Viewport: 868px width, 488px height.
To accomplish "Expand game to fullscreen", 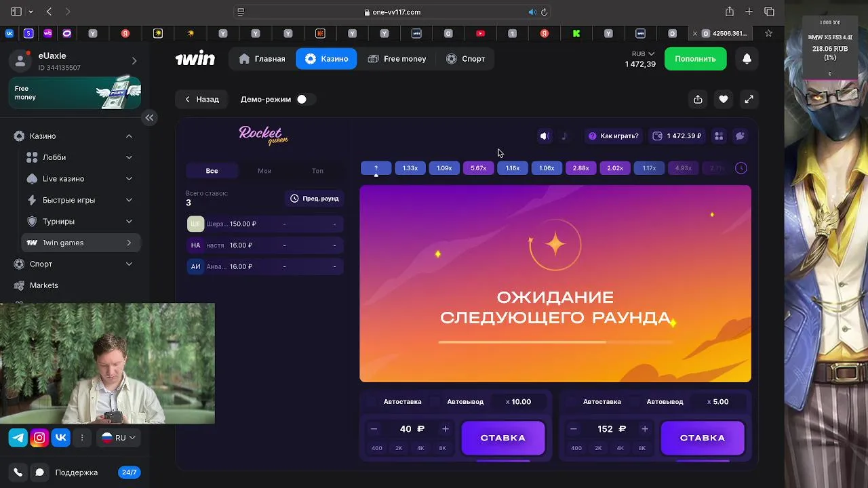I will coord(749,100).
